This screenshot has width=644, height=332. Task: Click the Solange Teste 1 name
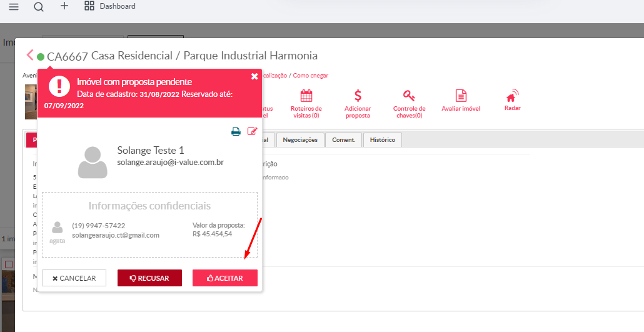point(151,151)
